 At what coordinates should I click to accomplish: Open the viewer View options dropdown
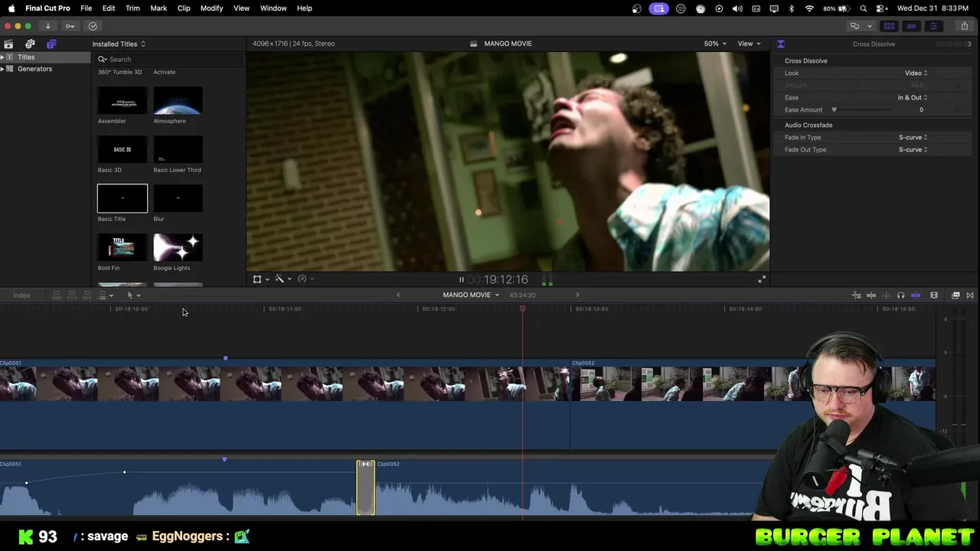click(749, 44)
